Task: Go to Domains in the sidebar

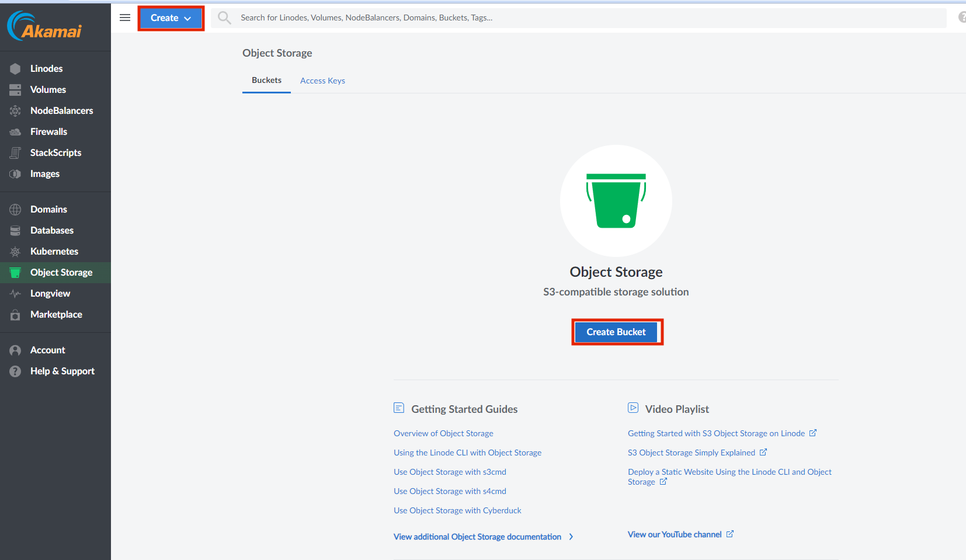Action: (48, 209)
